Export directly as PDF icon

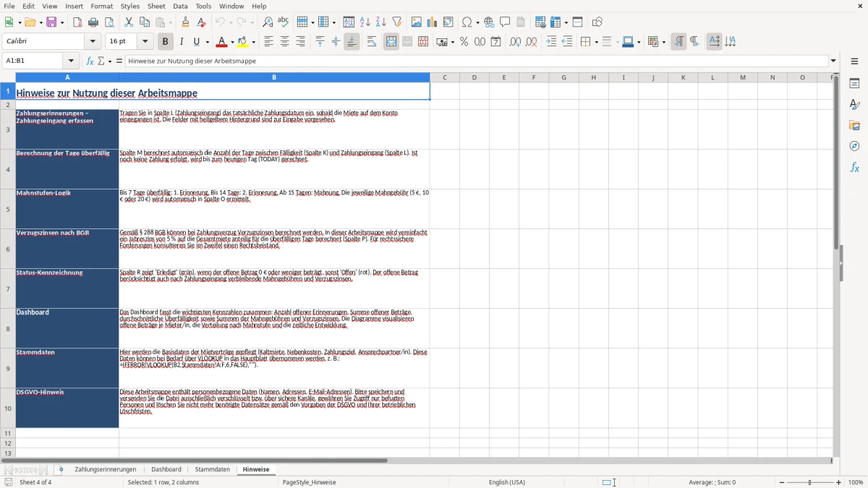pos(77,22)
